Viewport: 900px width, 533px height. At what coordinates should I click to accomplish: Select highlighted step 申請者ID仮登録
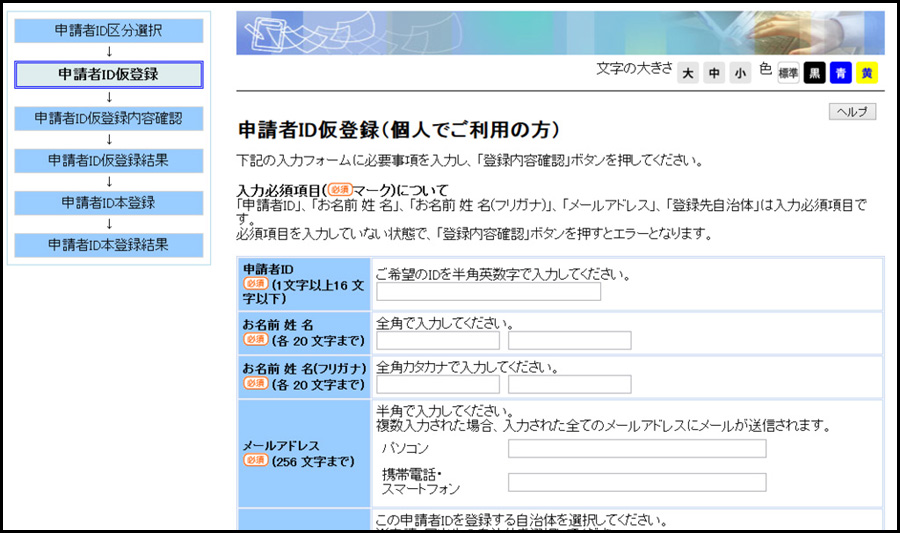[108, 75]
